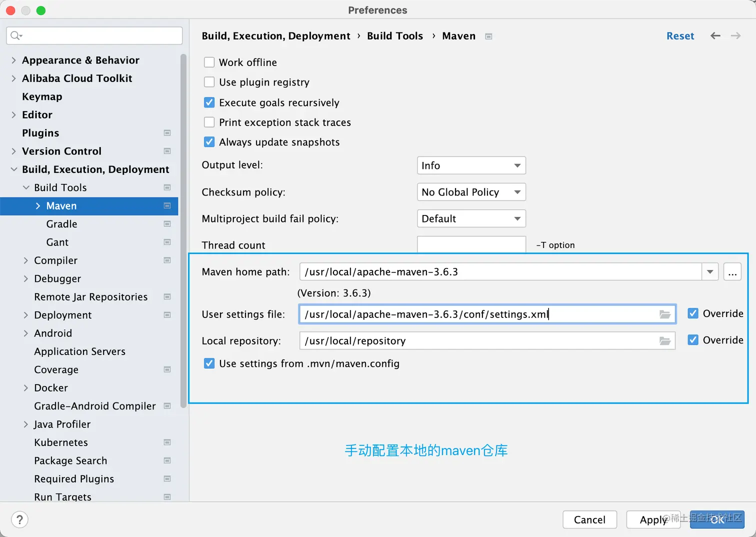Toggle Override for User settings file

[693, 313]
